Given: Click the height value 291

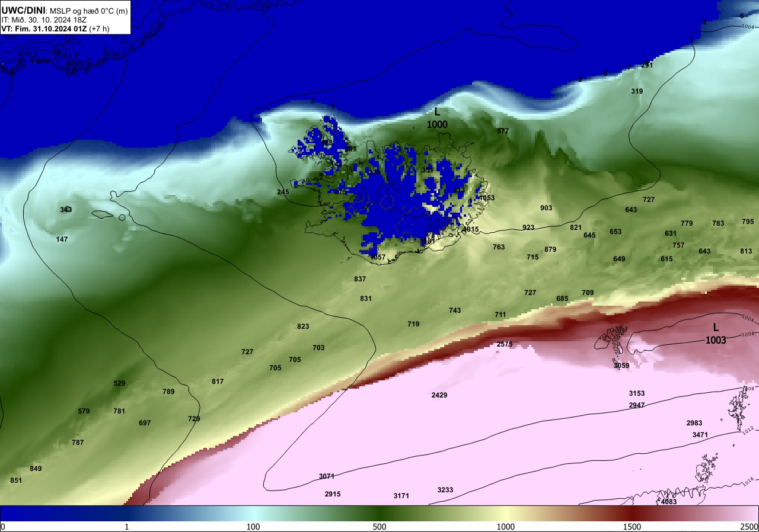Looking at the screenshot, I should (647, 65).
